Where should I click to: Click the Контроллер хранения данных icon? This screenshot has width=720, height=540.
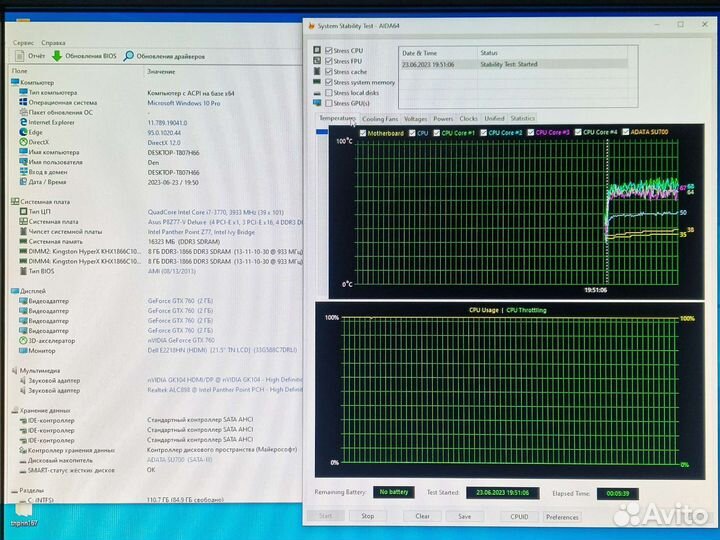(x=23, y=450)
